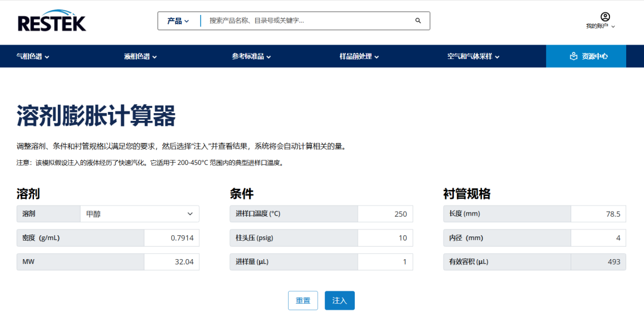Expand the 我的账户 account menu
644x327 pixels.
(600, 26)
